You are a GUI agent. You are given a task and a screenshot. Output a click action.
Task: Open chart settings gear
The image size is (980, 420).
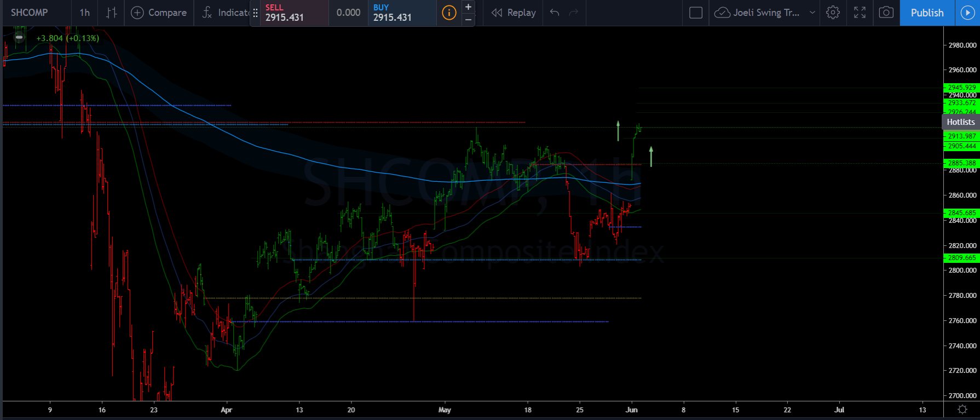(833, 13)
